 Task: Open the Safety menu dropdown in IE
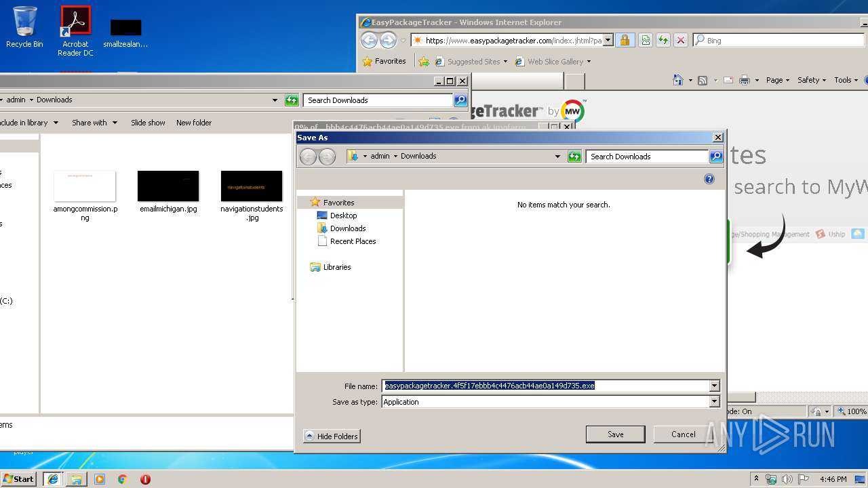[812, 80]
